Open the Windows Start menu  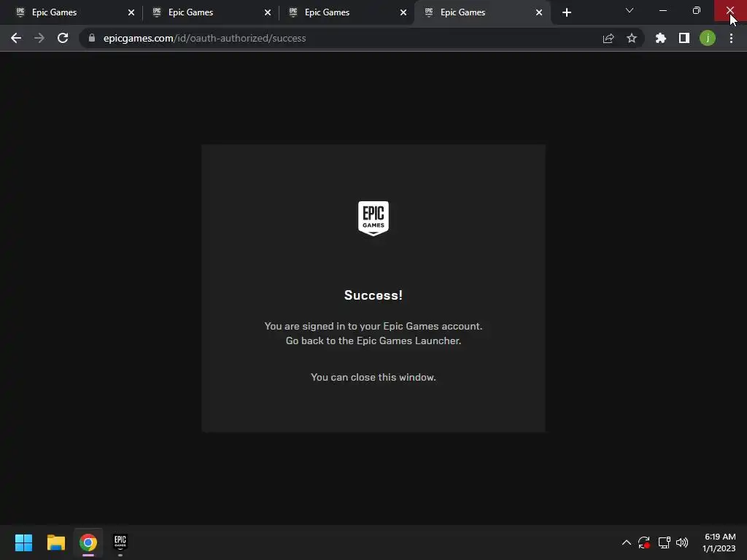pos(23,542)
